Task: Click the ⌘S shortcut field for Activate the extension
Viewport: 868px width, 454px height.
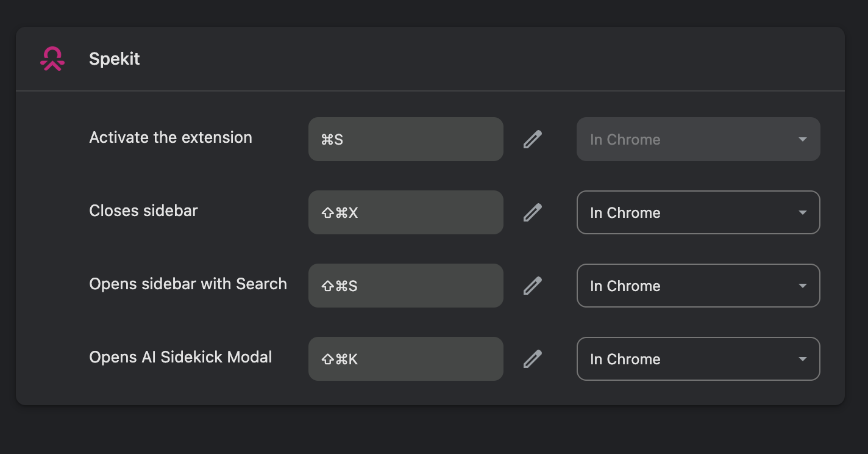Action: tap(406, 139)
